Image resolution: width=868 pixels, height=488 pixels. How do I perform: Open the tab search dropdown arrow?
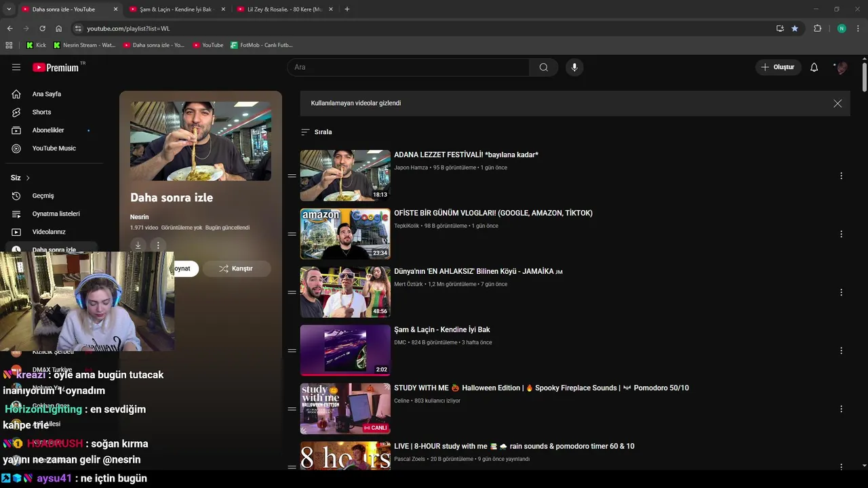click(9, 9)
